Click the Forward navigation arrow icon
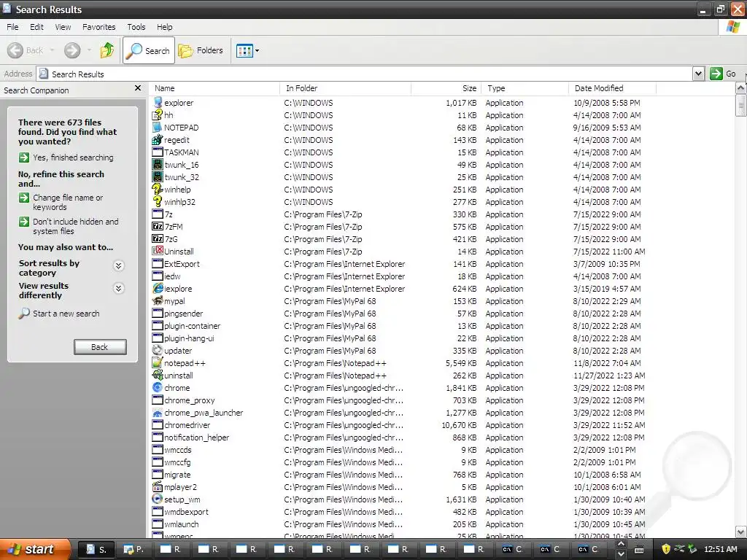This screenshot has width=747, height=560. point(72,50)
